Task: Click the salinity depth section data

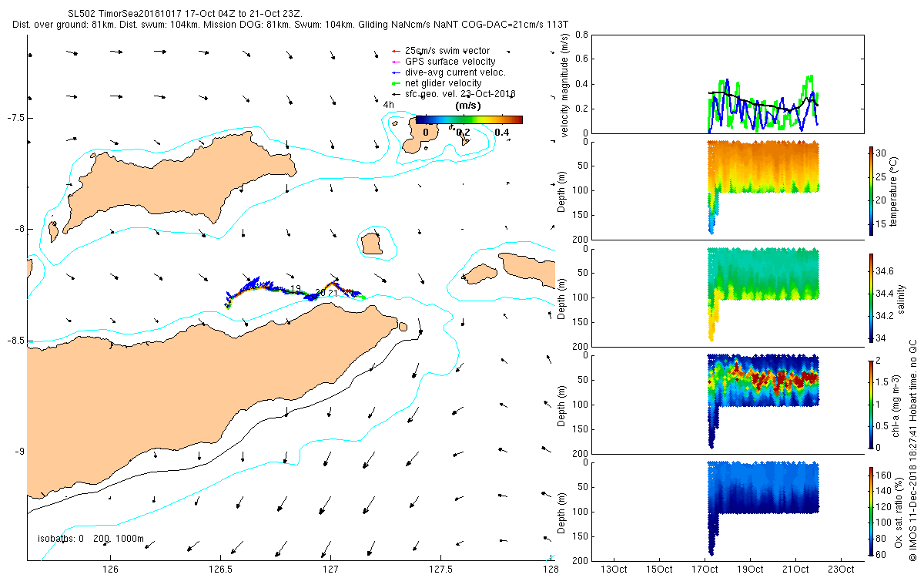Action: [x=764, y=274]
